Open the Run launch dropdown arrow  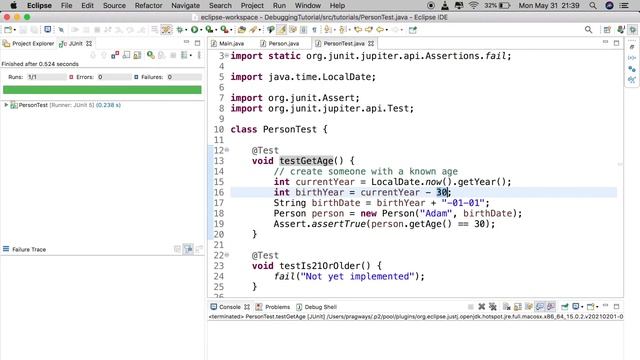click(201, 30)
